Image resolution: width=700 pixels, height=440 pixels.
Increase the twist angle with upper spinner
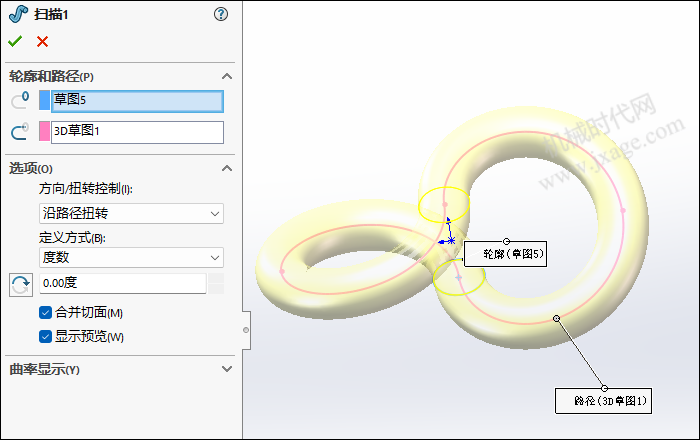[x=216, y=278]
